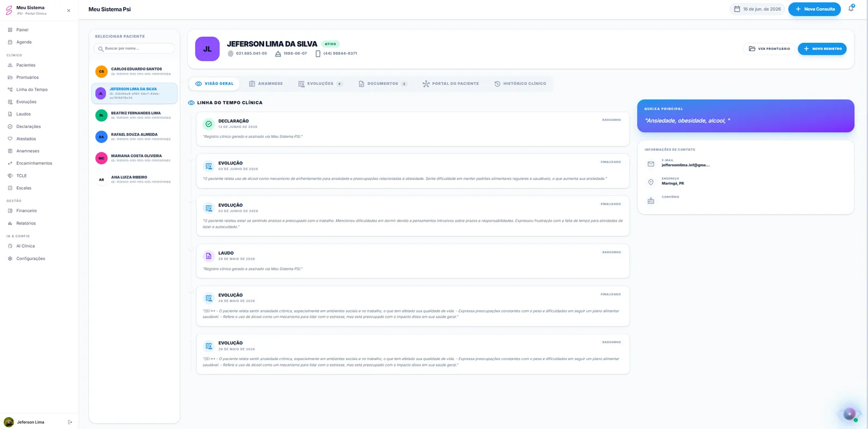Viewport: 868px width, 429px height.
Task: Open the notifications bell icon
Action: [851, 9]
